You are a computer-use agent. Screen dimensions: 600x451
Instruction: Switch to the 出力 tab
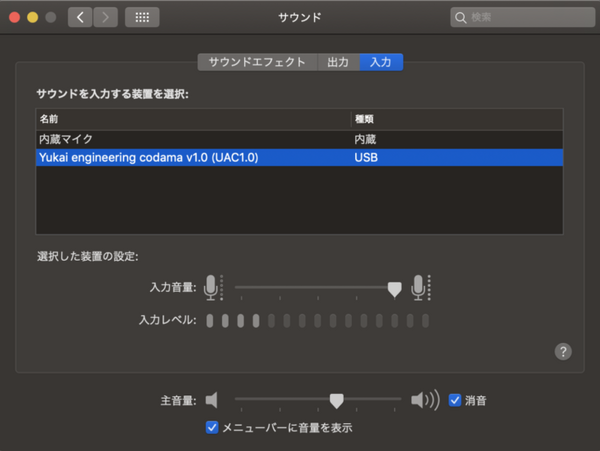click(338, 62)
